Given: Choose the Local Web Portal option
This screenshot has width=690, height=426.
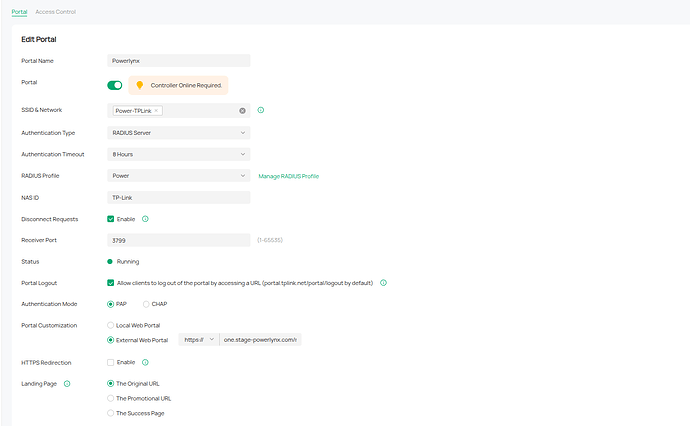Looking at the screenshot, I should coord(110,325).
